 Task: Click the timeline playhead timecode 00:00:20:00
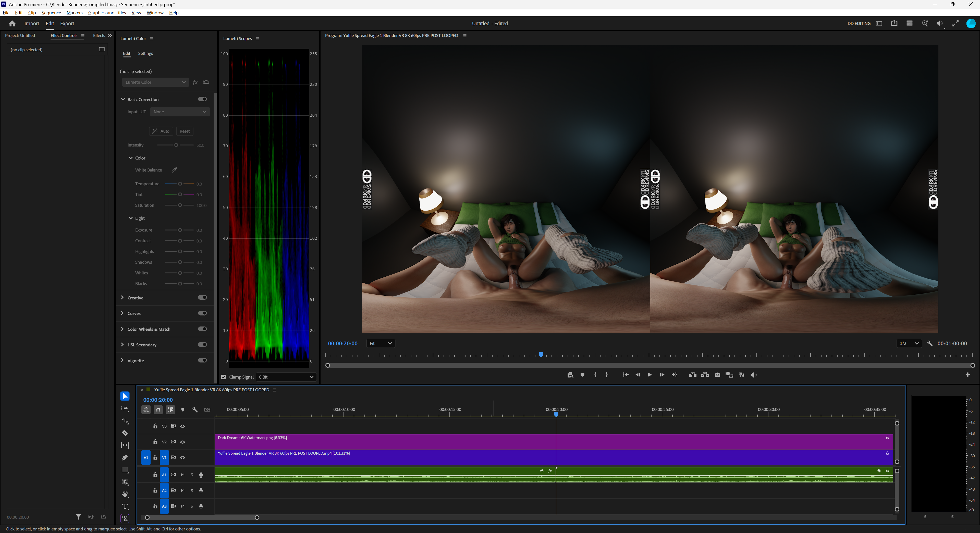coord(158,400)
